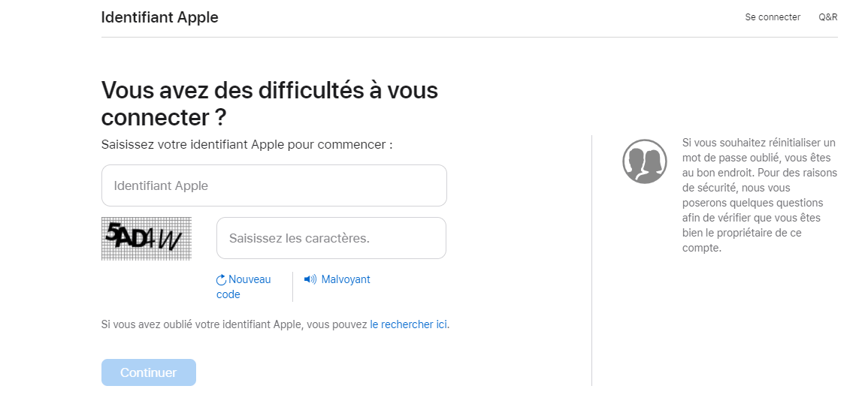Click the divider between Nouveau code and Malvoyant
This screenshot has height=407, width=868.
click(292, 287)
